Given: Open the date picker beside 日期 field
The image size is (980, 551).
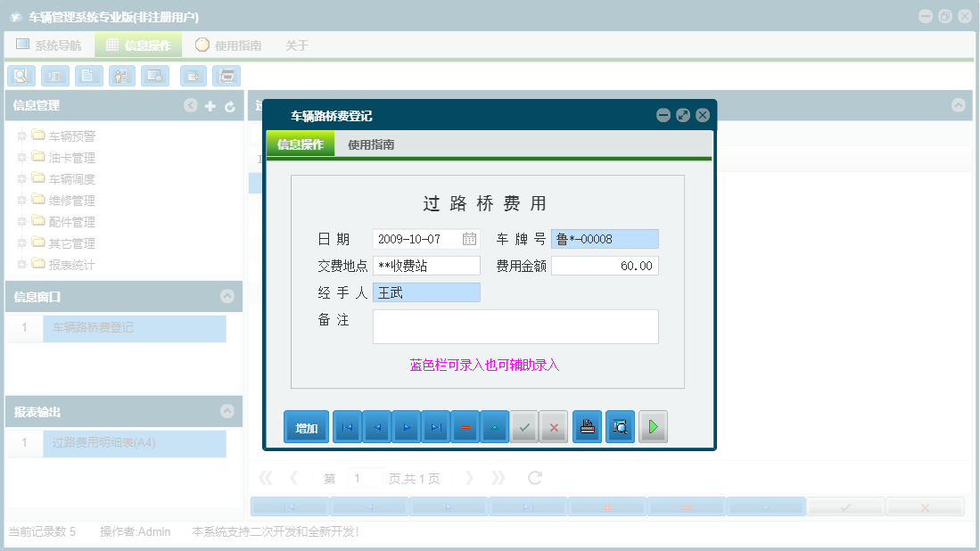Looking at the screenshot, I should [471, 239].
